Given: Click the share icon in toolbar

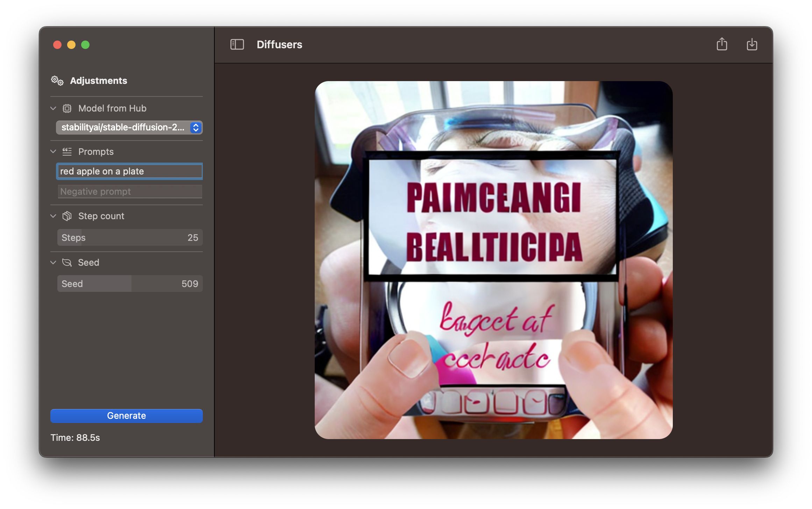Looking at the screenshot, I should click(721, 44).
